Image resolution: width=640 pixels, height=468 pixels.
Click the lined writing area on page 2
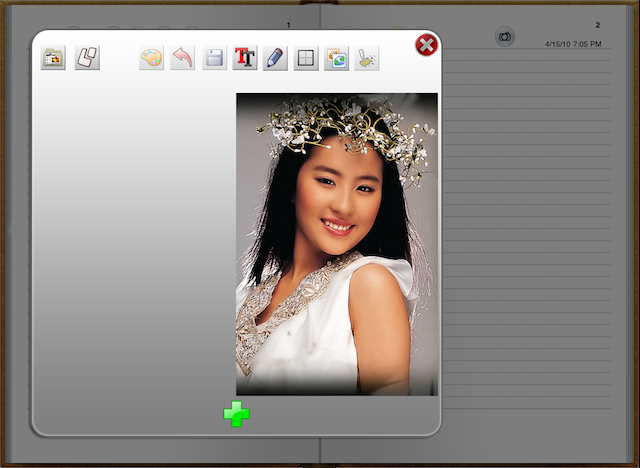tap(530, 250)
